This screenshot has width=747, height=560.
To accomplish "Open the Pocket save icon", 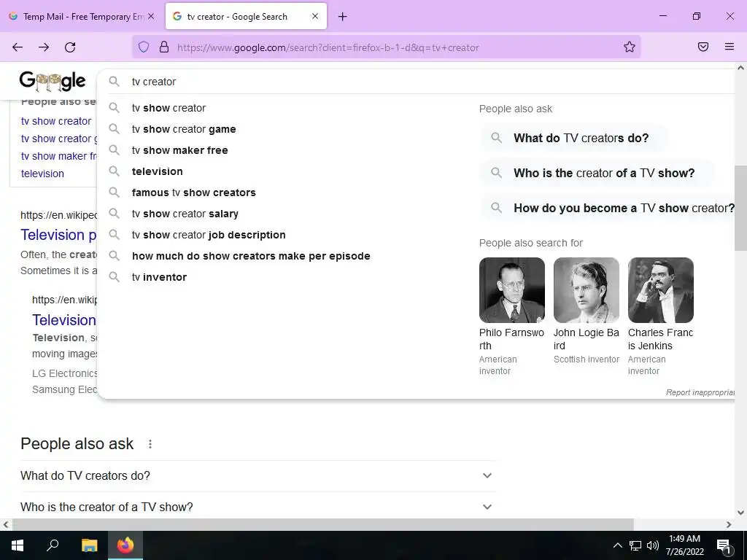I will (x=703, y=47).
